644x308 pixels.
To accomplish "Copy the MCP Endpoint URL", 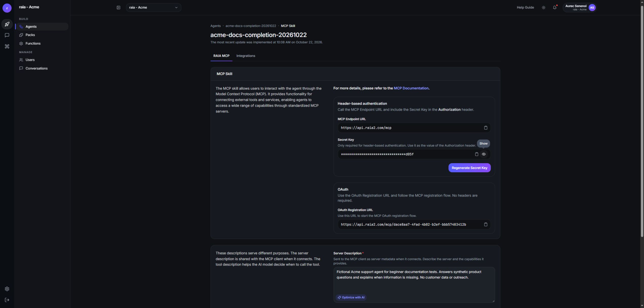I will (485, 128).
